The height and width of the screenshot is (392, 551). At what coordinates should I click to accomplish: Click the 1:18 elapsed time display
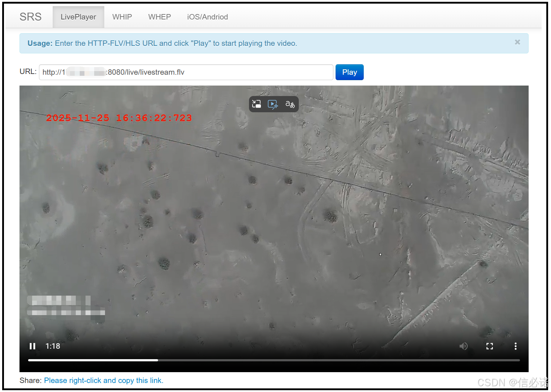click(53, 346)
